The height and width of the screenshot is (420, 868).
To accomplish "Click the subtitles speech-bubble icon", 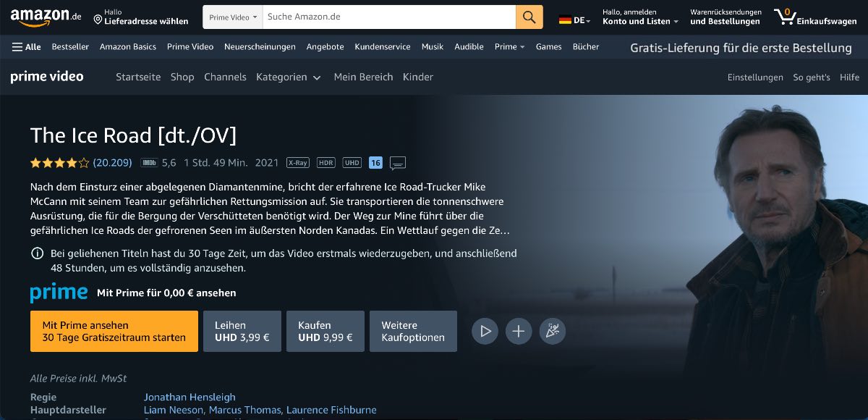I will 398,162.
